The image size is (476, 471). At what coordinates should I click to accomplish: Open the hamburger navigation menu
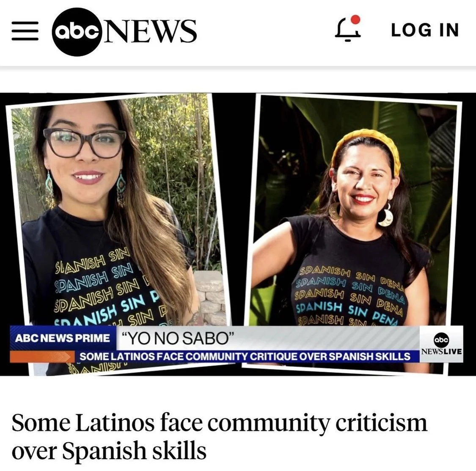point(25,30)
